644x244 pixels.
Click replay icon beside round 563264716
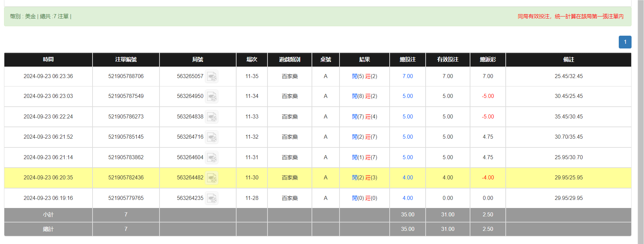click(212, 137)
